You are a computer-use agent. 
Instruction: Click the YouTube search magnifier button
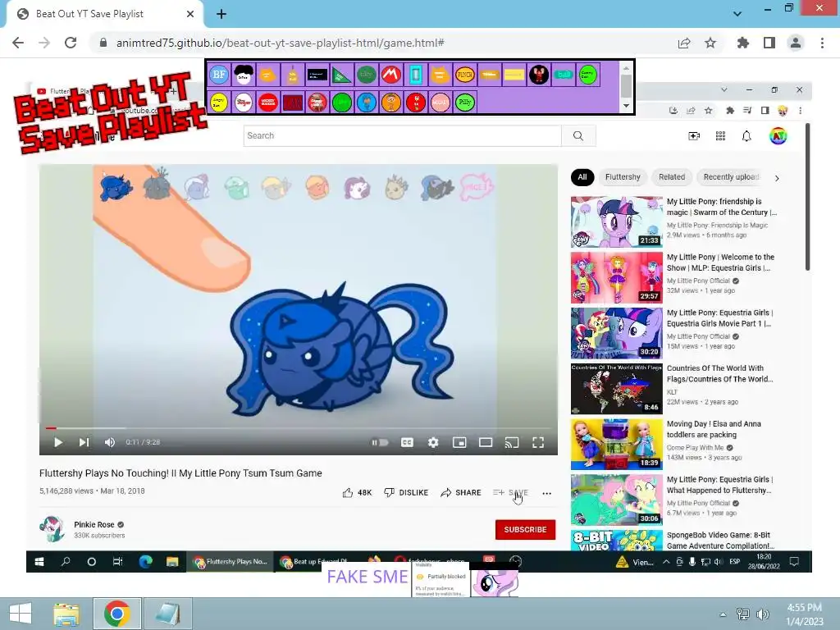point(578,135)
